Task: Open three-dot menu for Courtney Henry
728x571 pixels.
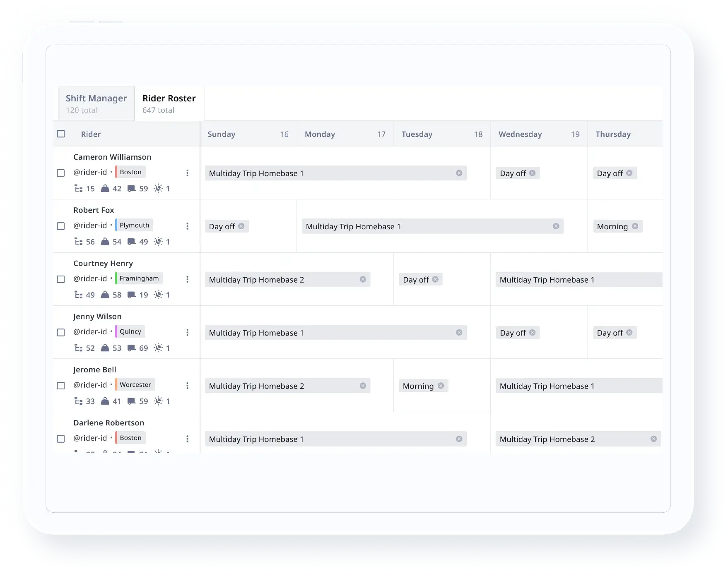Action: coord(187,279)
